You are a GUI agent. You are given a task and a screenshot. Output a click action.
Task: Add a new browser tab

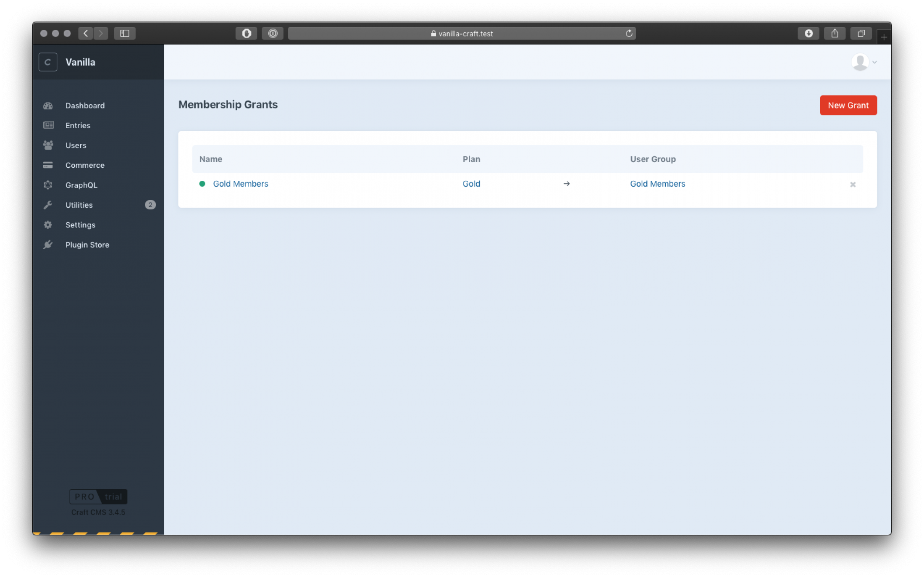point(884,37)
